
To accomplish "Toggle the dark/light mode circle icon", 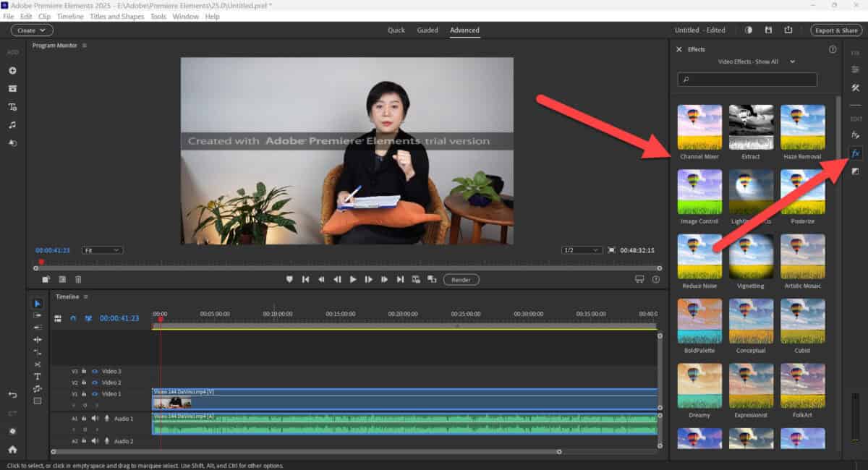I will [749, 30].
